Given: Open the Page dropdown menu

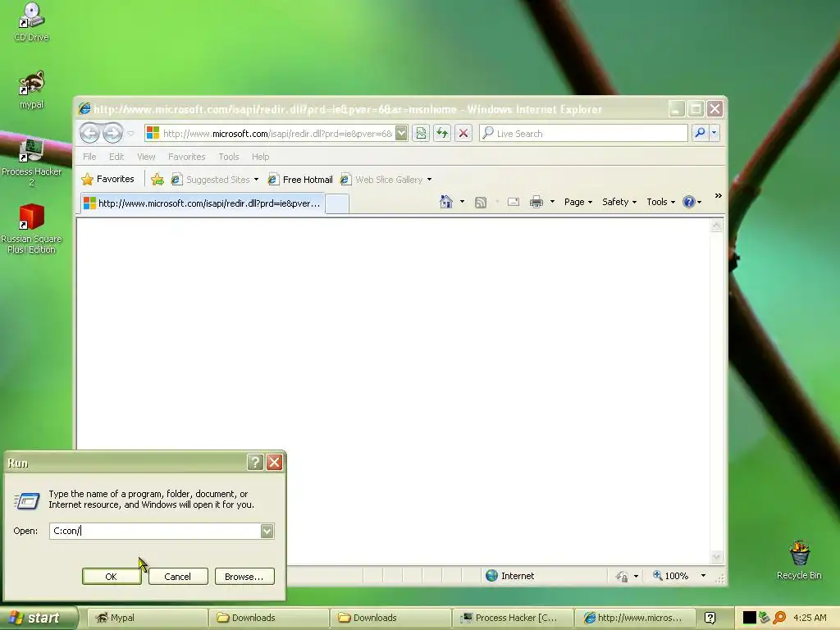Looking at the screenshot, I should pyautogui.click(x=578, y=202).
